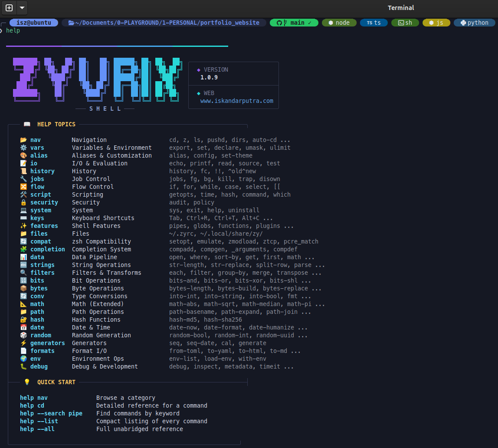This screenshot has width=498, height=448.
Task: Click the isz@ubuntu user segment
Action: tap(33, 23)
